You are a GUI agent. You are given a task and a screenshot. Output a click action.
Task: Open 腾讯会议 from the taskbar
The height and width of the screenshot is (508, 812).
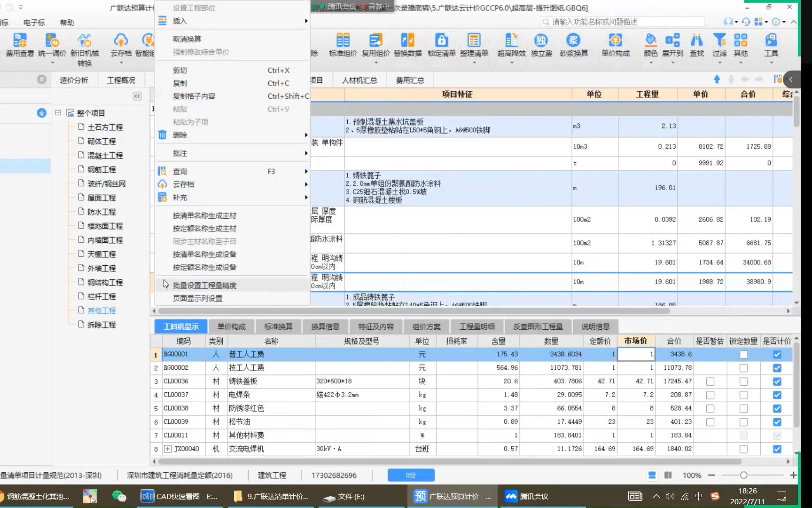[x=526, y=496]
